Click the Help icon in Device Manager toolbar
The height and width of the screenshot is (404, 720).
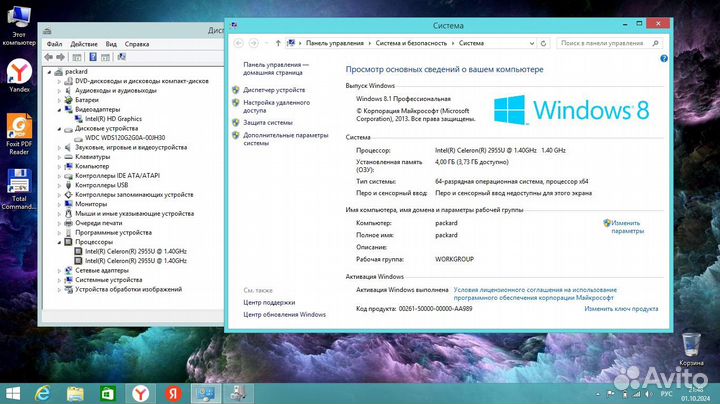coord(93,57)
